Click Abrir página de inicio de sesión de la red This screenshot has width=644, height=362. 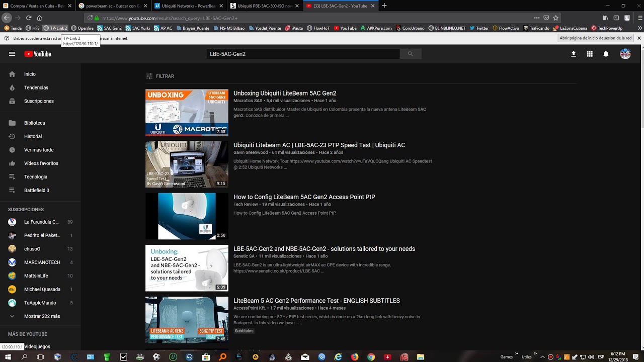click(x=596, y=38)
